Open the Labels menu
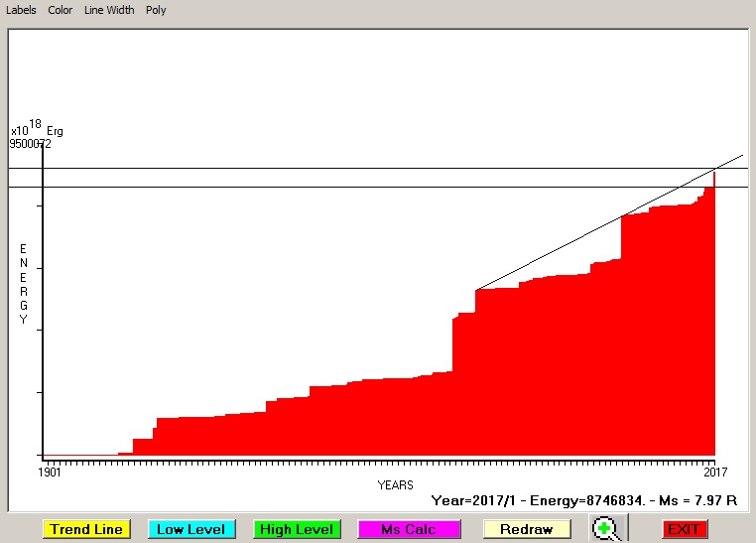 (x=21, y=10)
